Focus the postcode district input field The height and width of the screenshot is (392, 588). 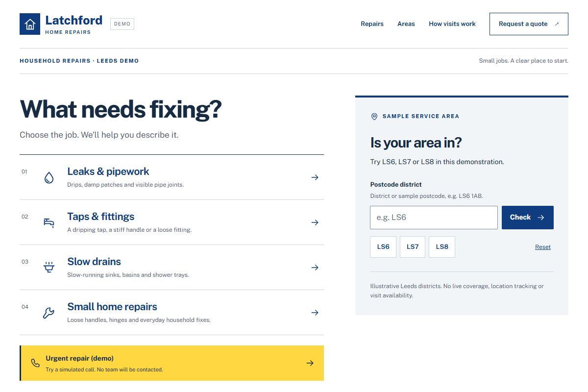click(x=434, y=218)
